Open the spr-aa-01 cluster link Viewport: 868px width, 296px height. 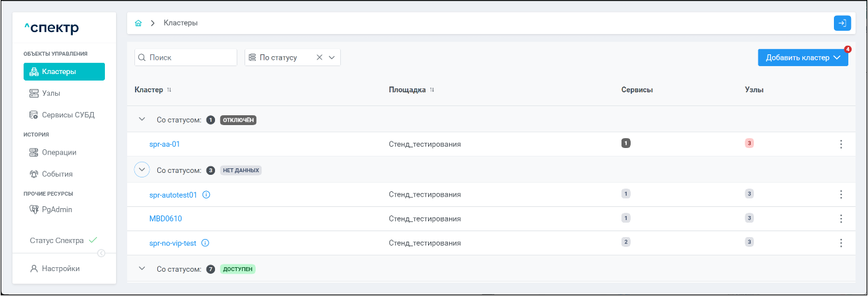click(165, 144)
